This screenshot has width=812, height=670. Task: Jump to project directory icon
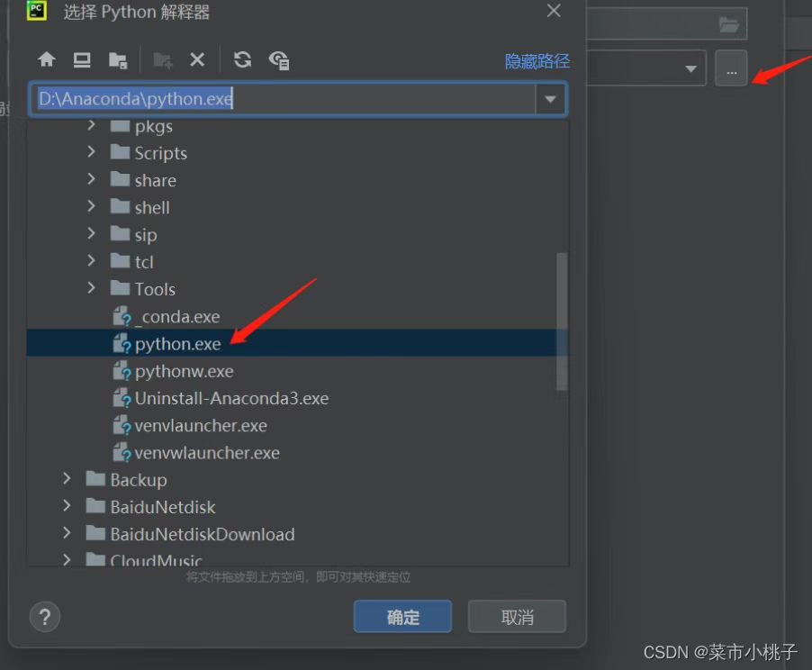(118, 60)
